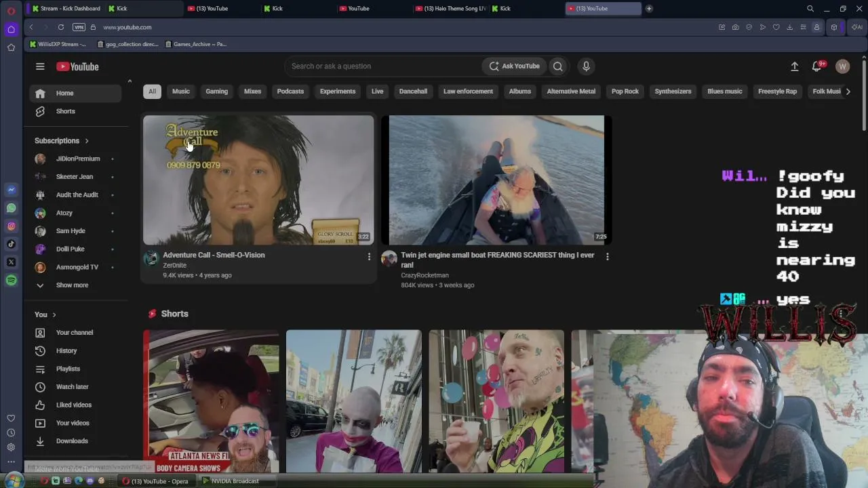This screenshot has height=488, width=868.
Task: Open WillisEXP Stream bookmark
Action: pyautogui.click(x=58, y=44)
